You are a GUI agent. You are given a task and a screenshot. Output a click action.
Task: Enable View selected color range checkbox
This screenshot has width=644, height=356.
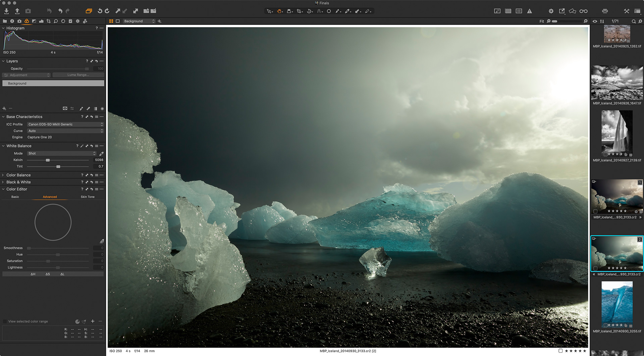point(5,321)
